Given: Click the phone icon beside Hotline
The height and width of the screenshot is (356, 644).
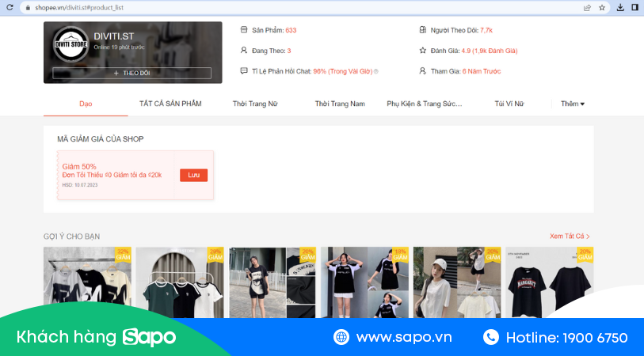Looking at the screenshot, I should click(491, 337).
